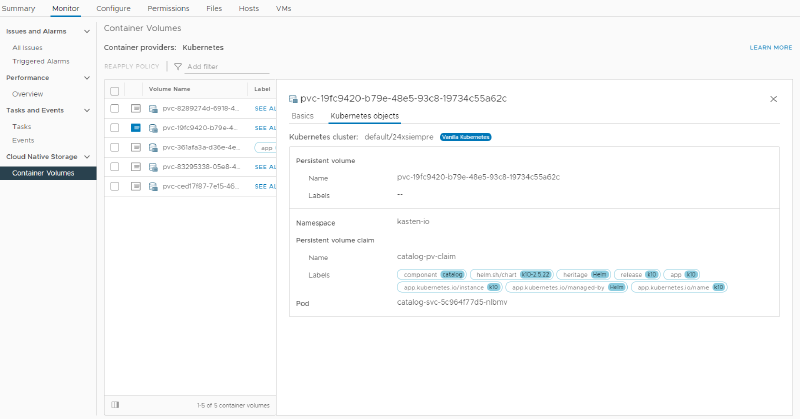Collapse Issues and Alarms section
The image size is (800, 419).
pyautogui.click(x=87, y=32)
